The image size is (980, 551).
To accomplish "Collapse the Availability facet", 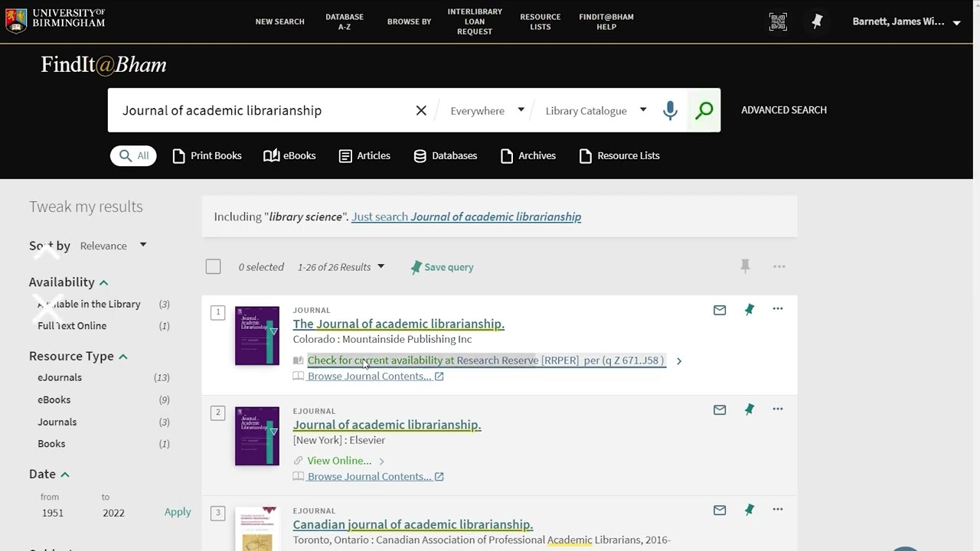I will pos(103,282).
